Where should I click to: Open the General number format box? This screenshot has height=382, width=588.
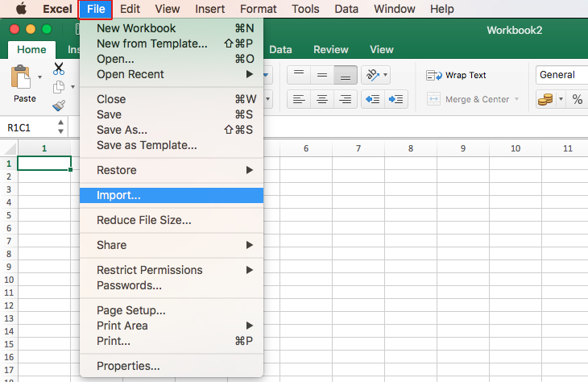(x=561, y=75)
